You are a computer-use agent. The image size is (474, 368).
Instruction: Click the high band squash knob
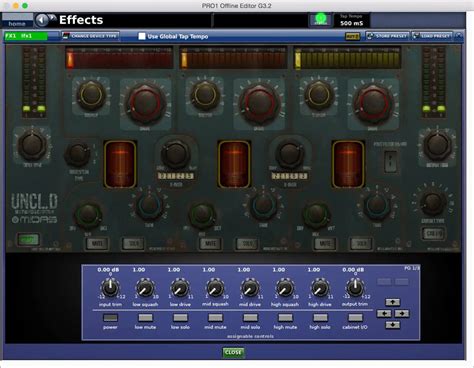pyautogui.click(x=319, y=95)
